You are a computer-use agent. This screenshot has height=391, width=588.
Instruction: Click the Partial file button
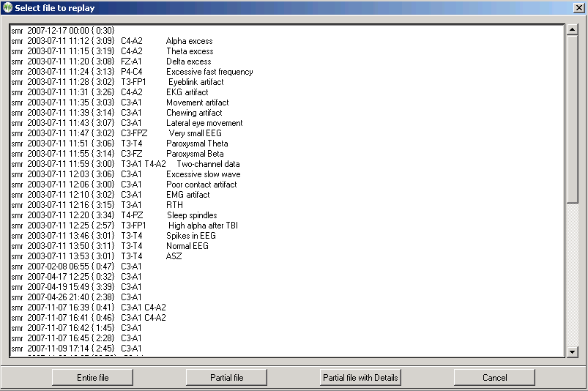pyautogui.click(x=227, y=378)
